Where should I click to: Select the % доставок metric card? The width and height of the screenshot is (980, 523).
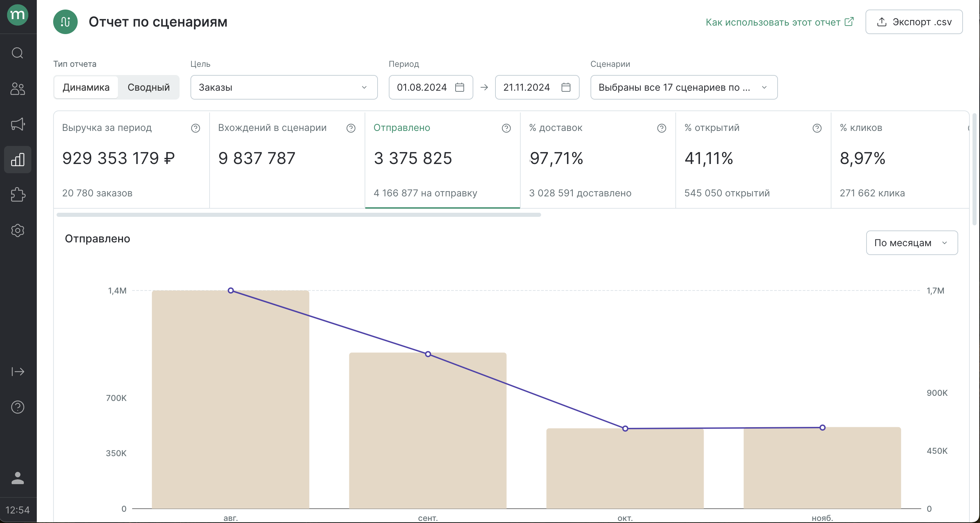click(x=598, y=160)
